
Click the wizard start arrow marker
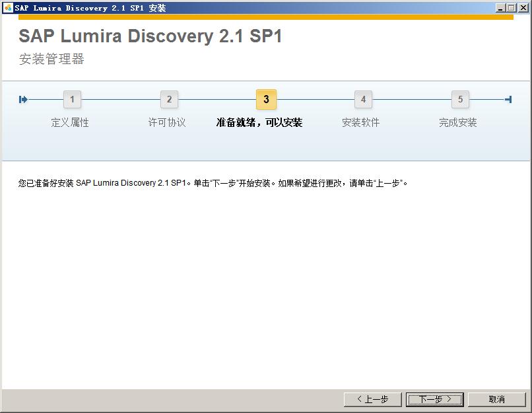pyautogui.click(x=23, y=100)
